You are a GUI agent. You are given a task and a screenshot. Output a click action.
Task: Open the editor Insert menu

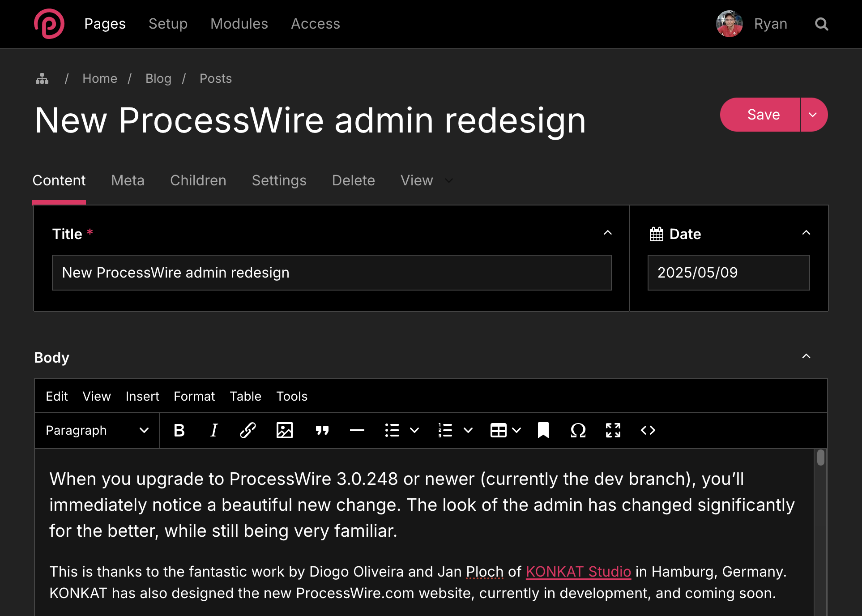pos(142,396)
